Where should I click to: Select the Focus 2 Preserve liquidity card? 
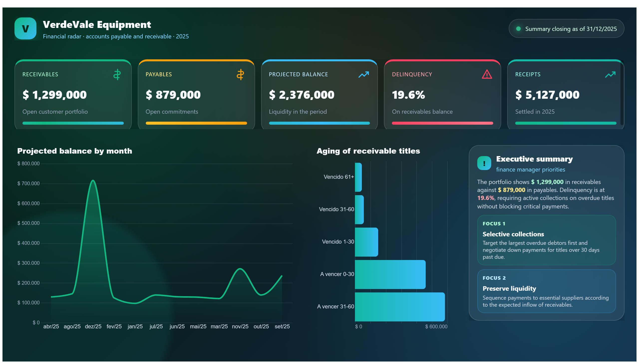tap(546, 291)
